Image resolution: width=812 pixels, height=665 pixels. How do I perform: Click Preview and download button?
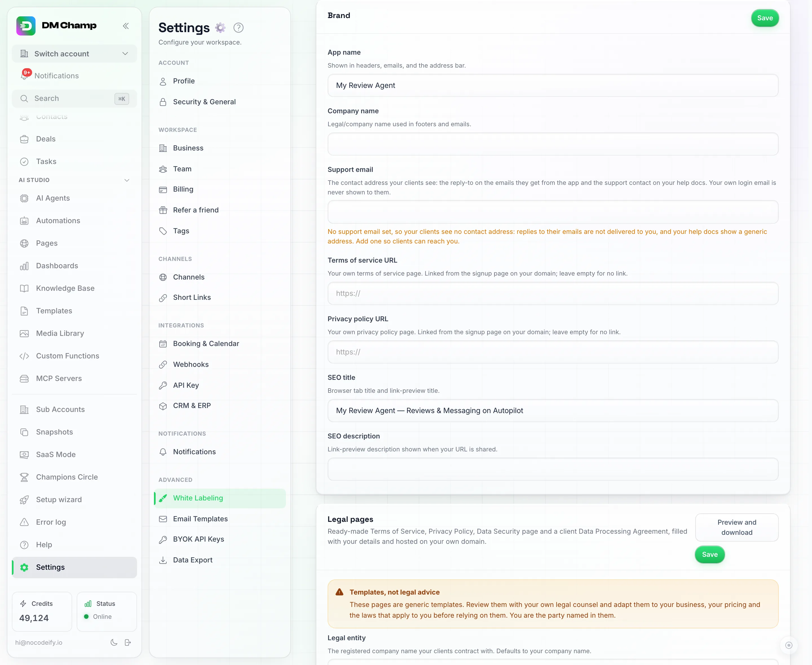click(736, 527)
